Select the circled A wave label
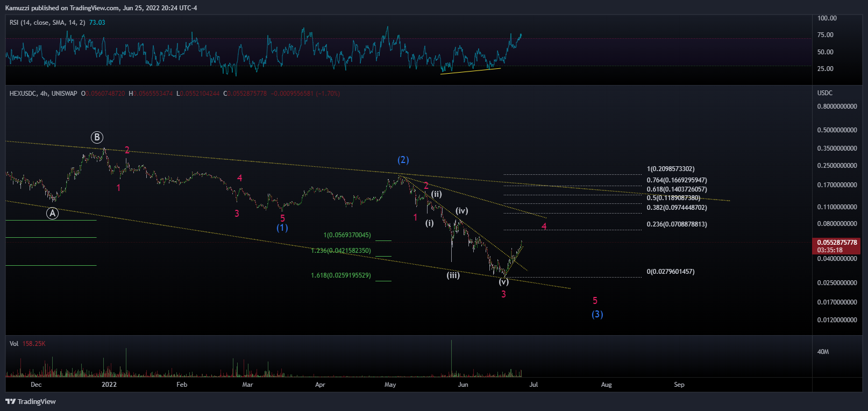 (52, 213)
